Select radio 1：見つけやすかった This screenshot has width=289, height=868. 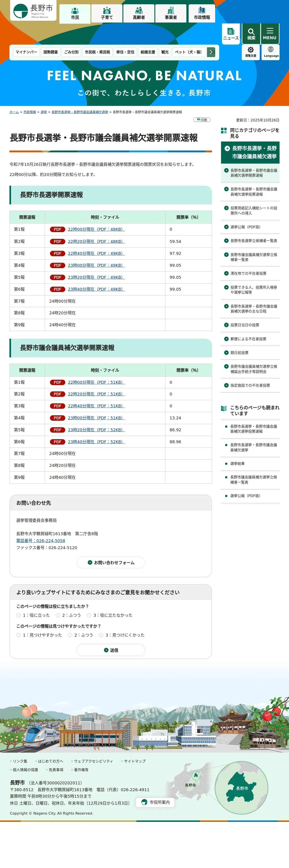pos(18,635)
